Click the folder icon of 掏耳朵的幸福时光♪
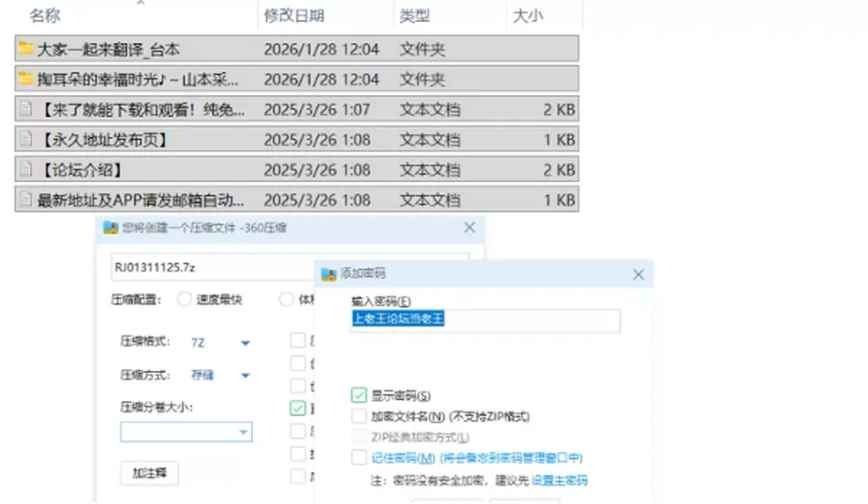This screenshot has width=868, height=504. click(x=25, y=78)
